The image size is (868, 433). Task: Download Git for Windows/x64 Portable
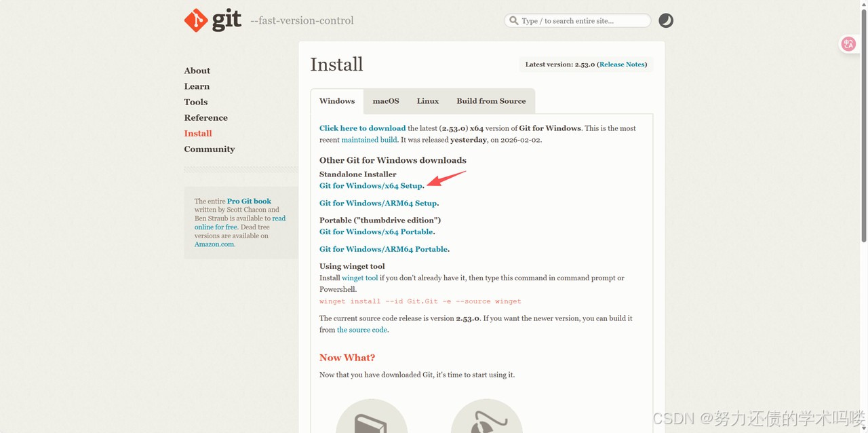point(376,232)
